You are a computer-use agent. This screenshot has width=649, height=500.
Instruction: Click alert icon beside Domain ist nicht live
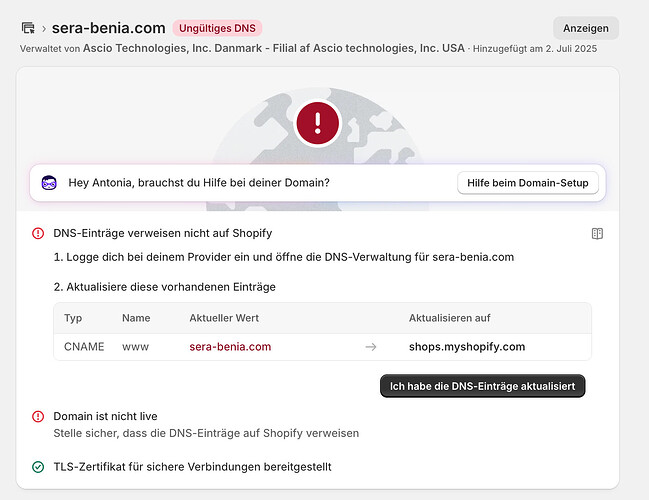38,416
